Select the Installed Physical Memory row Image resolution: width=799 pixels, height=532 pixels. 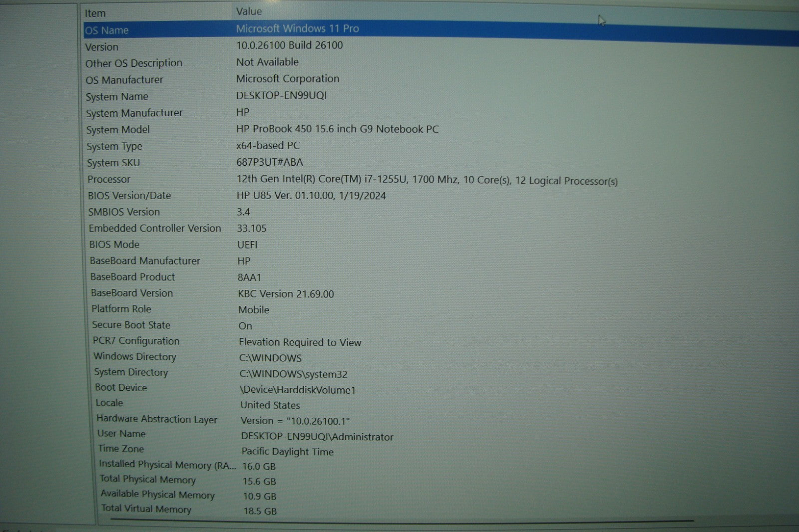[167, 465]
